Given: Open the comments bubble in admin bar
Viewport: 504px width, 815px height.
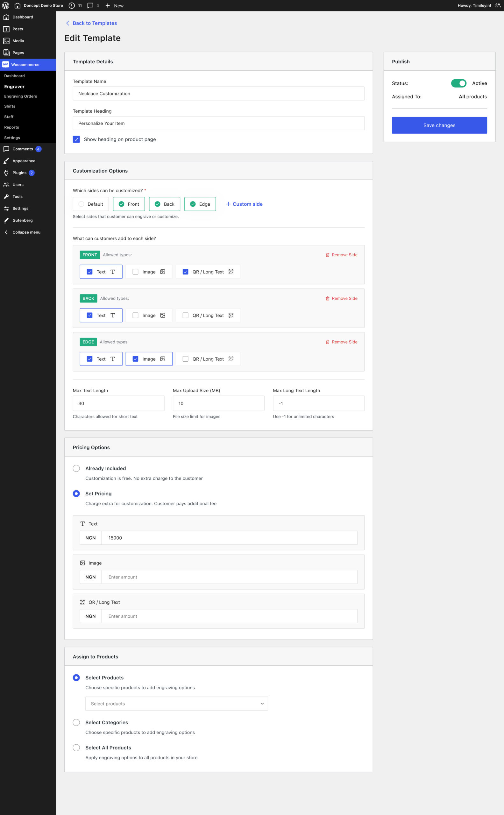Looking at the screenshot, I should tap(90, 6).
